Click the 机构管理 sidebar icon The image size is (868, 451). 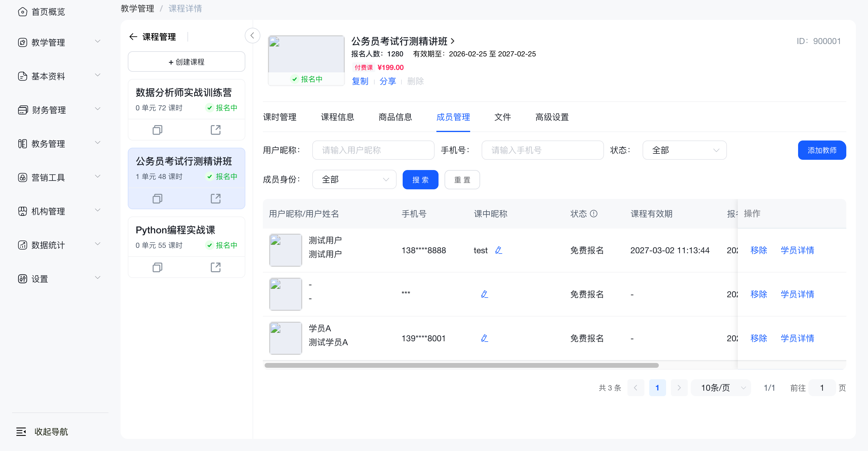coord(22,211)
